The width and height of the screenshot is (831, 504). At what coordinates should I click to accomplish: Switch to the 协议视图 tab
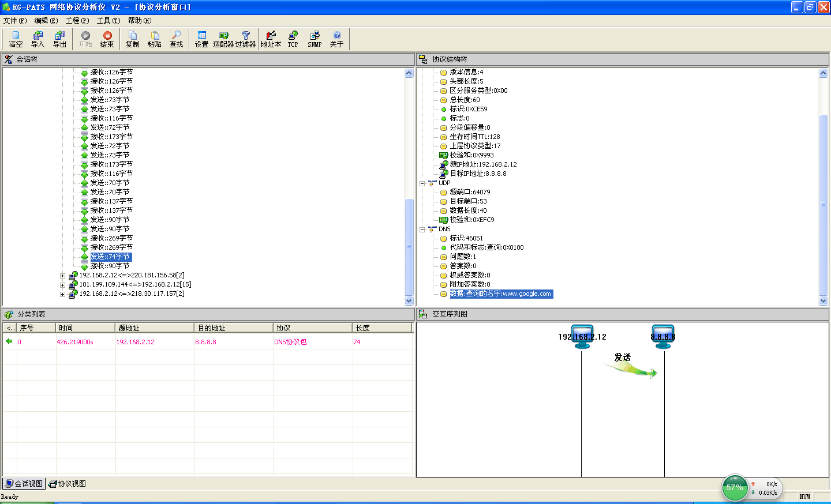pos(68,484)
